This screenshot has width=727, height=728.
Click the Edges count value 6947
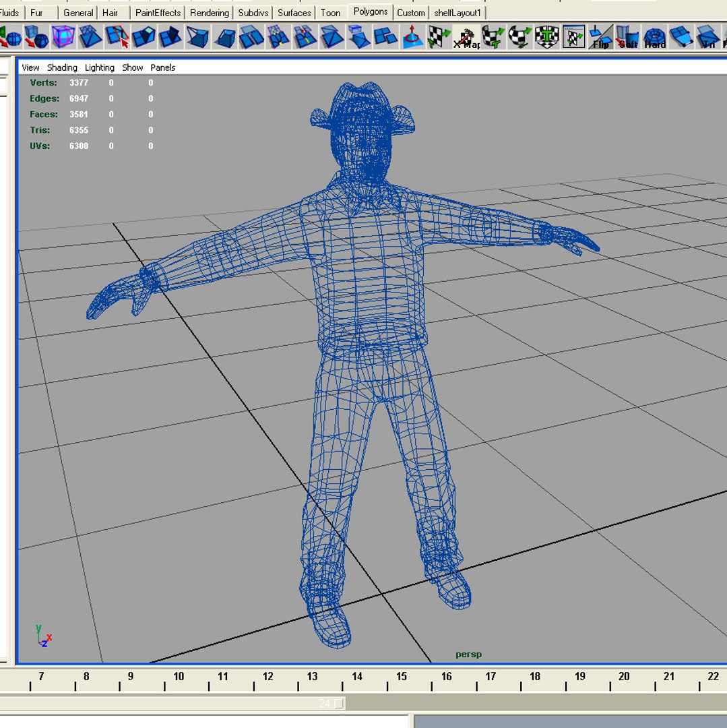(79, 98)
